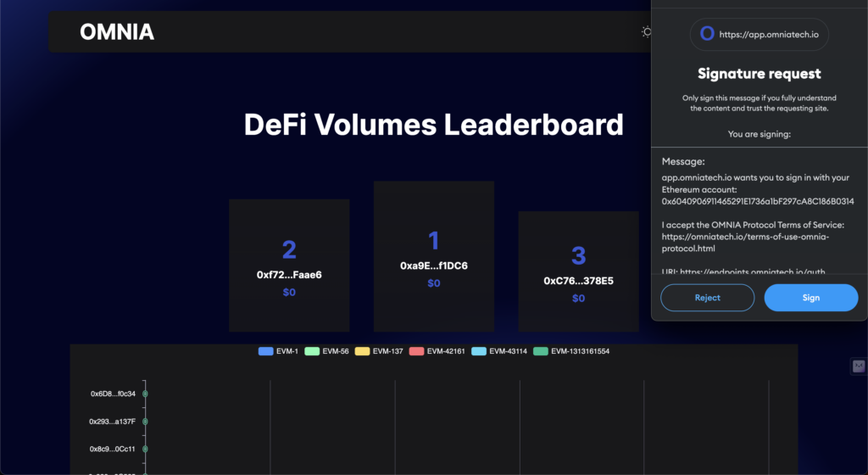868x475 pixels.
Task: Select the rank 3 card 0xC76...378E5
Action: pos(578,271)
